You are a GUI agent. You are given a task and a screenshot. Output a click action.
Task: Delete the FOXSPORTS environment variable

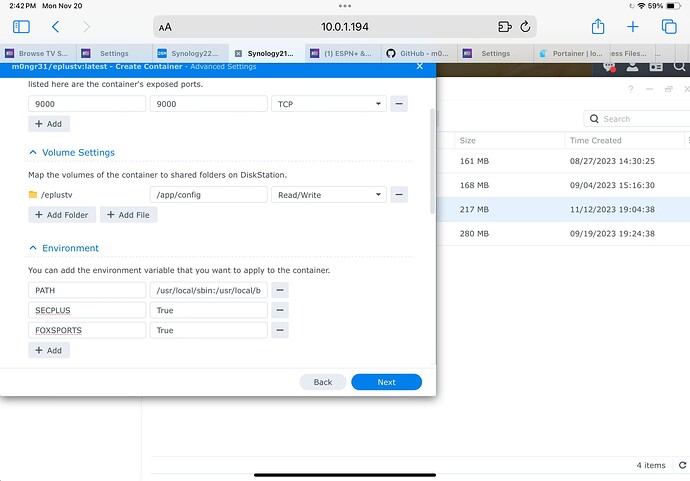[x=280, y=330]
